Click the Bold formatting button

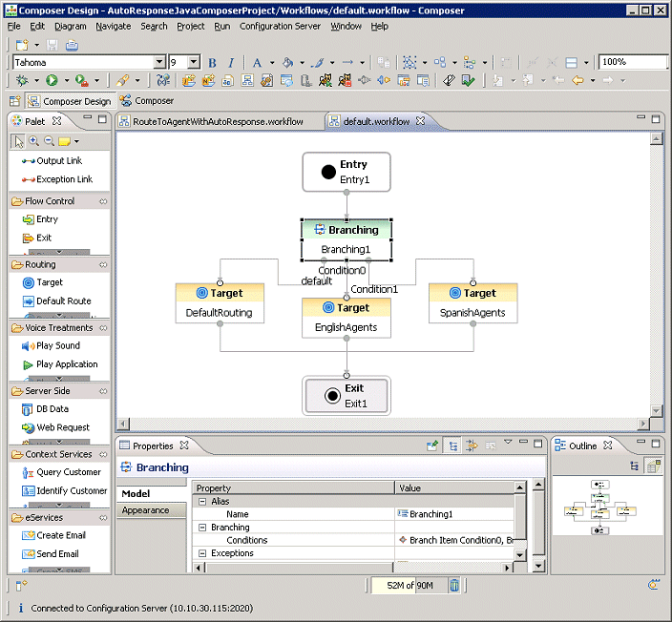point(212,63)
